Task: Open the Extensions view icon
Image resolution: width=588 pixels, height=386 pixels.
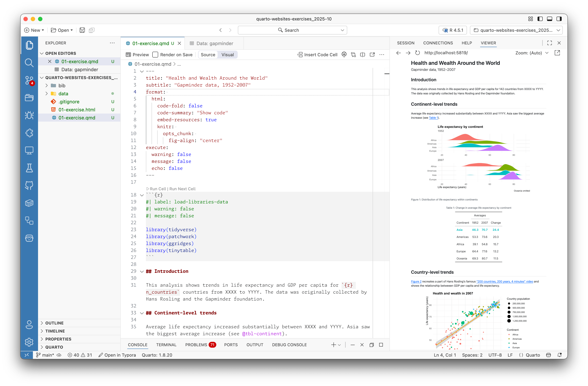Action: (29, 133)
